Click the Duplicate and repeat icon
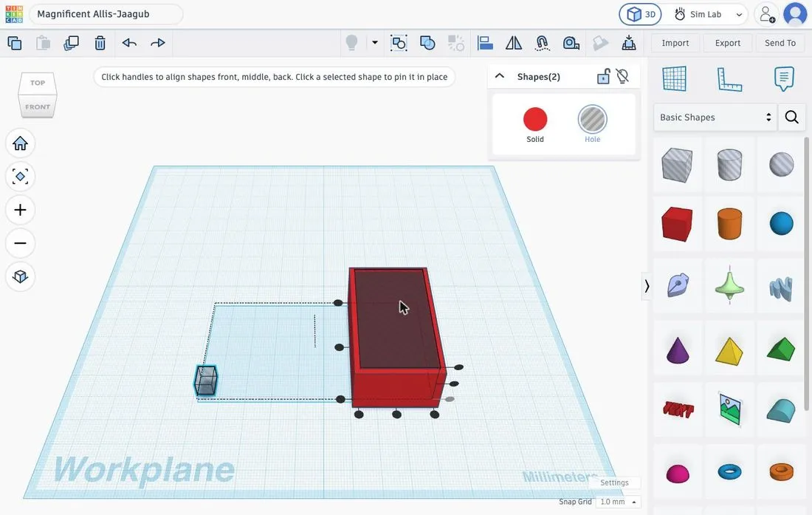 [71, 43]
